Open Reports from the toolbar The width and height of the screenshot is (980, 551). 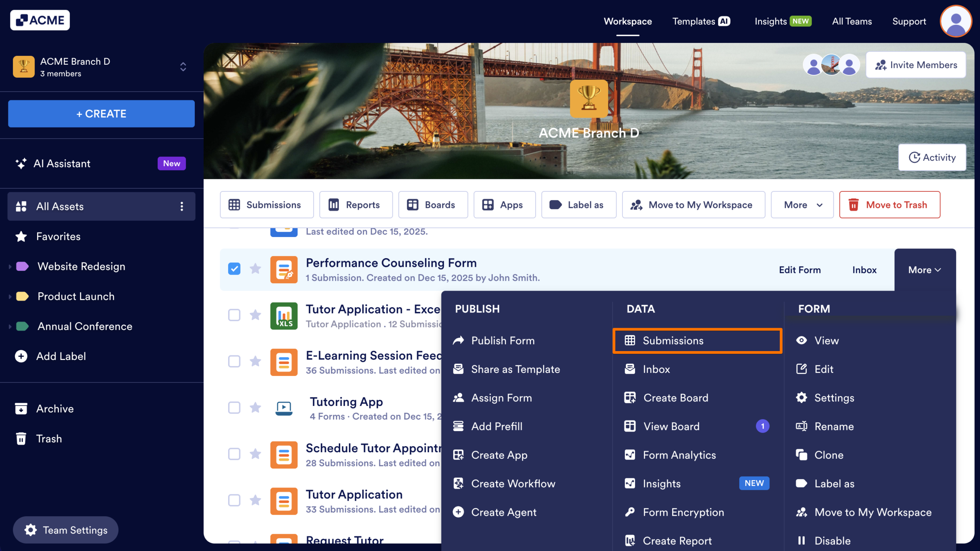click(356, 204)
